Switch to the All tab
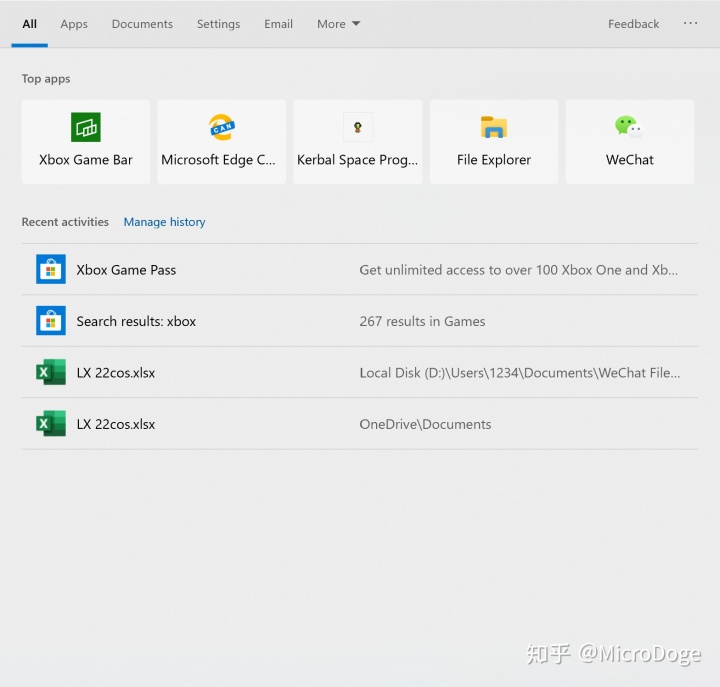Screen dimensions: 720x687 click(29, 24)
